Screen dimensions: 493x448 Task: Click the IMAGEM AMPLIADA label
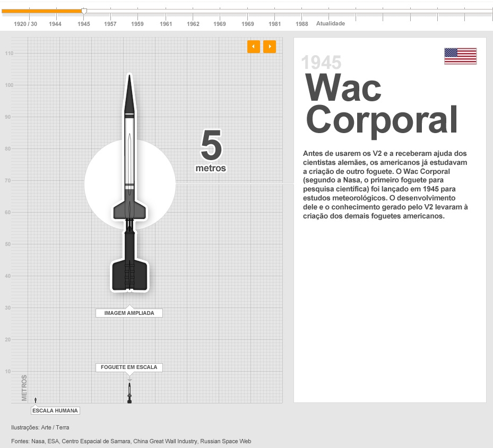(x=129, y=313)
